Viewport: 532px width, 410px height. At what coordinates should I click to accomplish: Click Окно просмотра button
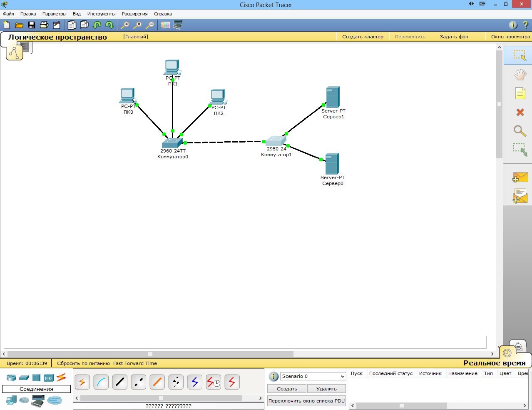tap(510, 37)
